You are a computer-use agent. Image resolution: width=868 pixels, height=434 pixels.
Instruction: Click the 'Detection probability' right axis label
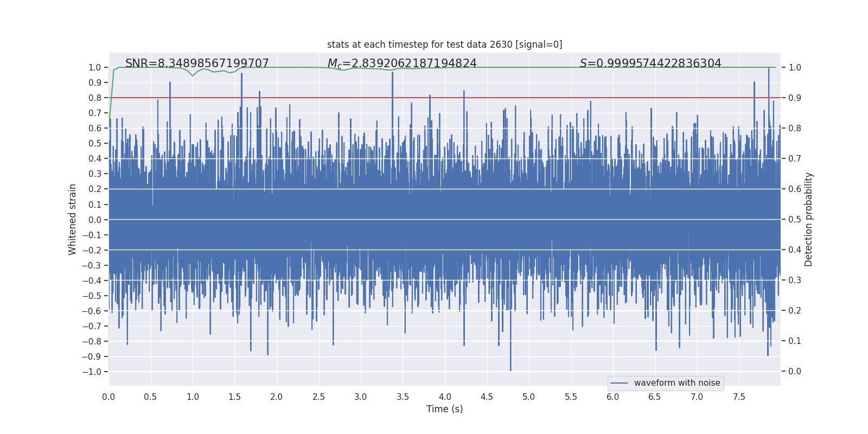click(x=809, y=219)
